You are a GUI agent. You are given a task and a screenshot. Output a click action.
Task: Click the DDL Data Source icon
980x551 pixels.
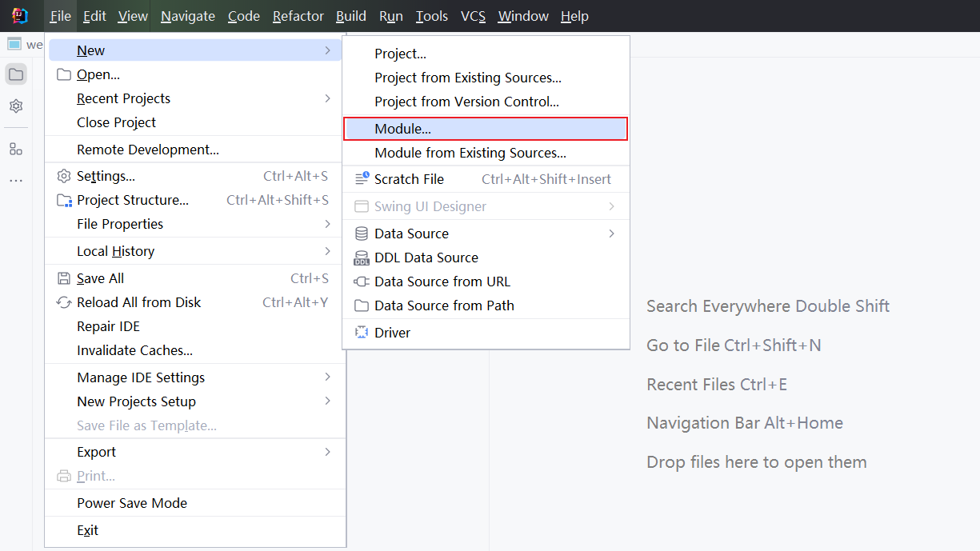(x=361, y=258)
